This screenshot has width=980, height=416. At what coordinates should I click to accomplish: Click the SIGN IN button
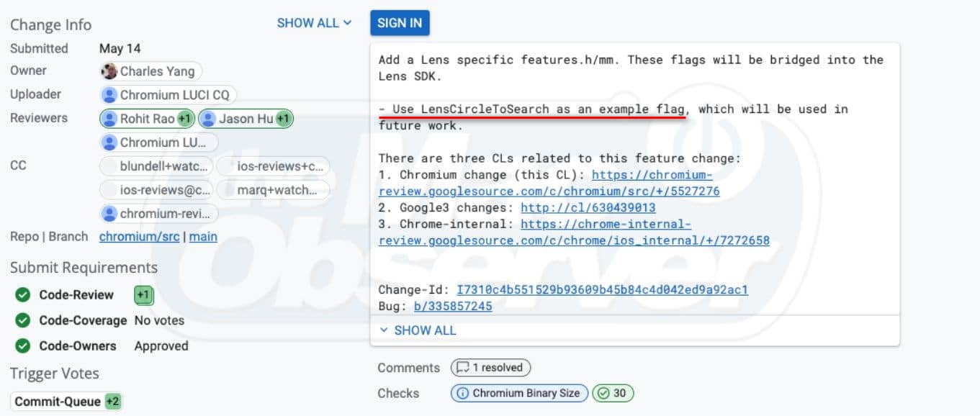pyautogui.click(x=400, y=23)
